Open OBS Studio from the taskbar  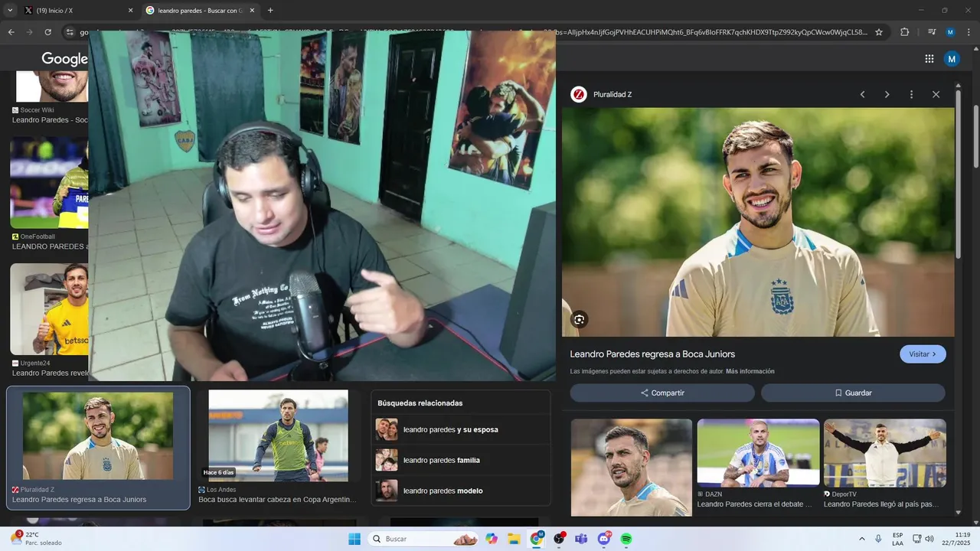tap(559, 539)
